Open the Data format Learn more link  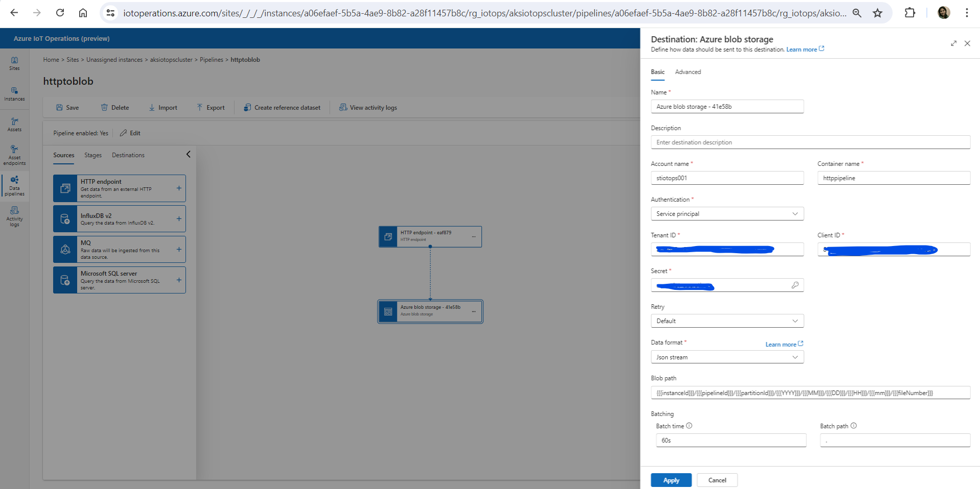click(x=784, y=345)
